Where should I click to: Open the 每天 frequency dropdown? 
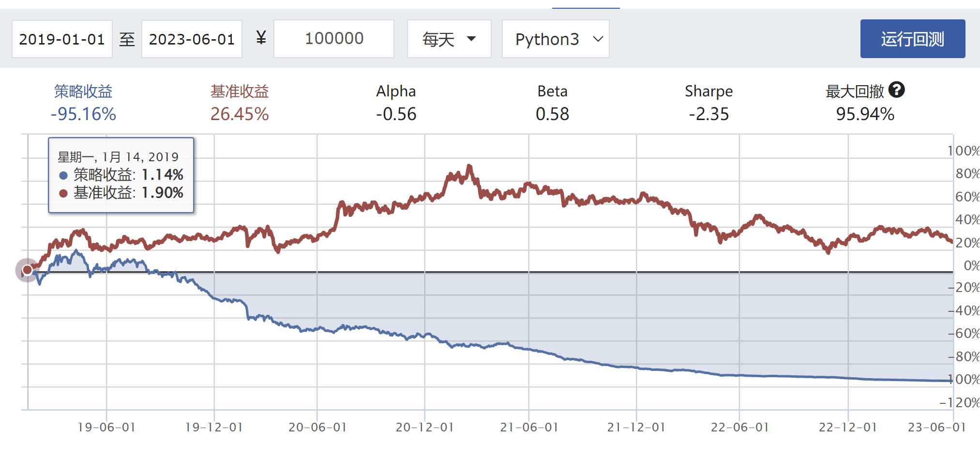click(x=449, y=39)
